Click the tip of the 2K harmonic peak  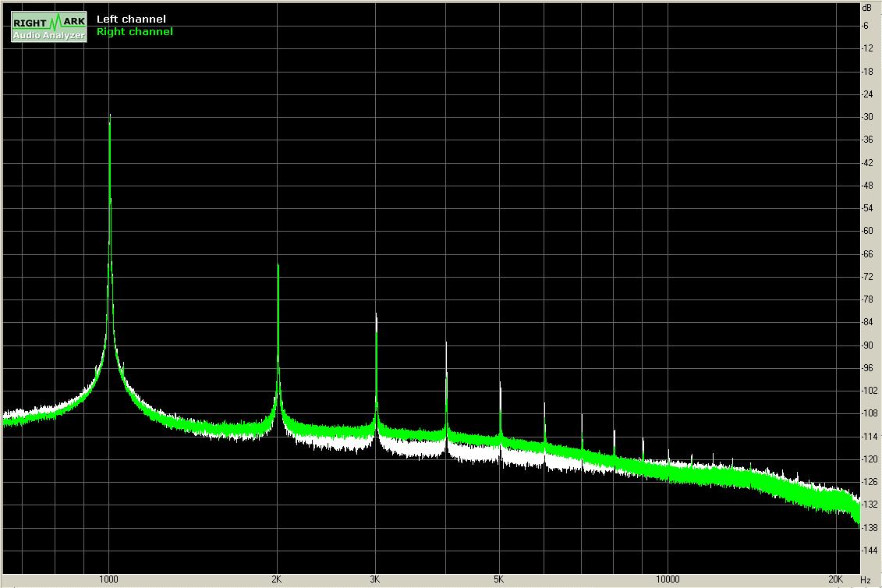(x=278, y=264)
